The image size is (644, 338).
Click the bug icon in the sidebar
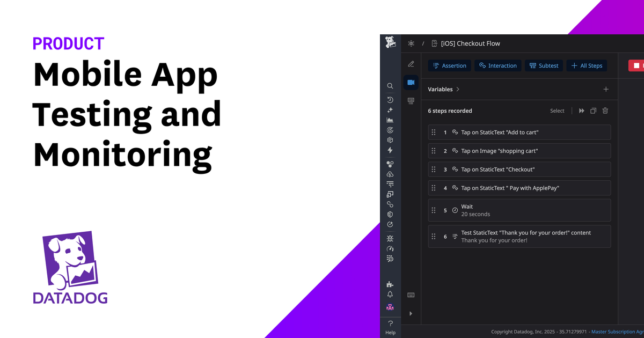pyautogui.click(x=390, y=238)
